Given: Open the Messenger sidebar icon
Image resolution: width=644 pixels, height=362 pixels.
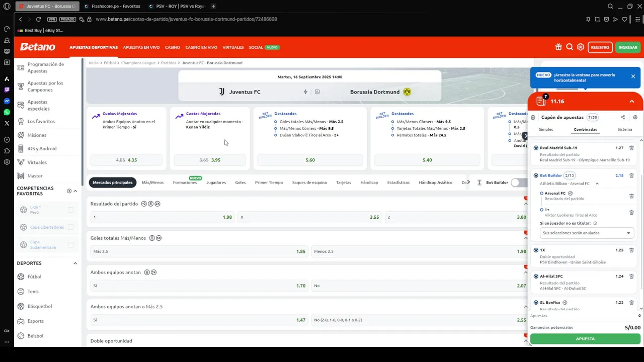Looking at the screenshot, I should coord(7,101).
